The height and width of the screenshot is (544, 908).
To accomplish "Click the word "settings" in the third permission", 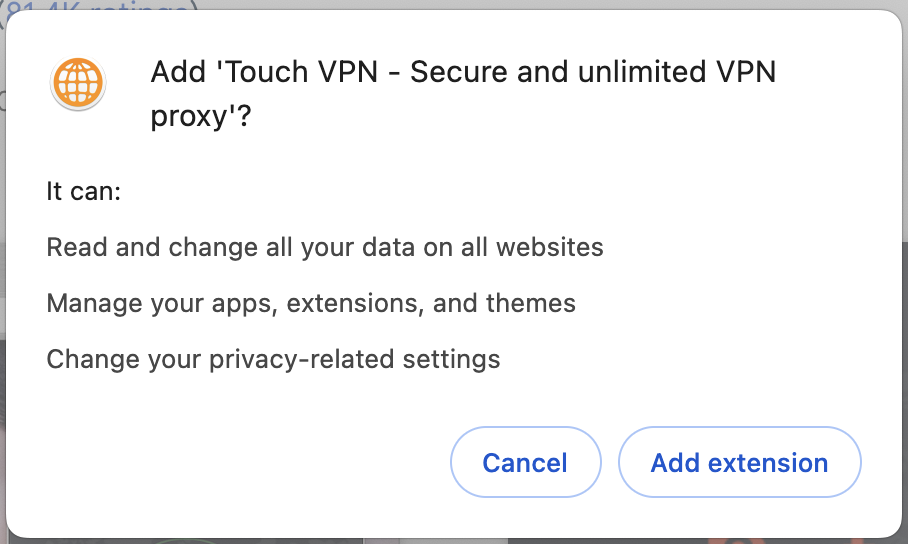I will coord(451,359).
